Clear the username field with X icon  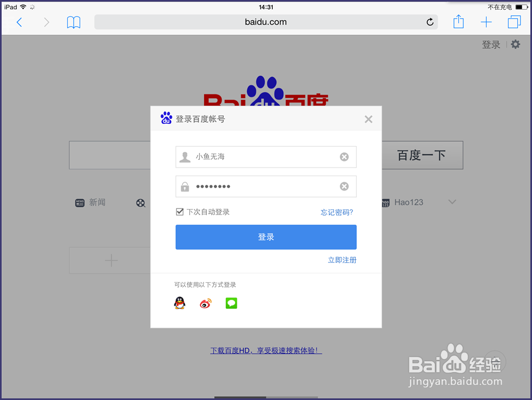[x=344, y=157]
